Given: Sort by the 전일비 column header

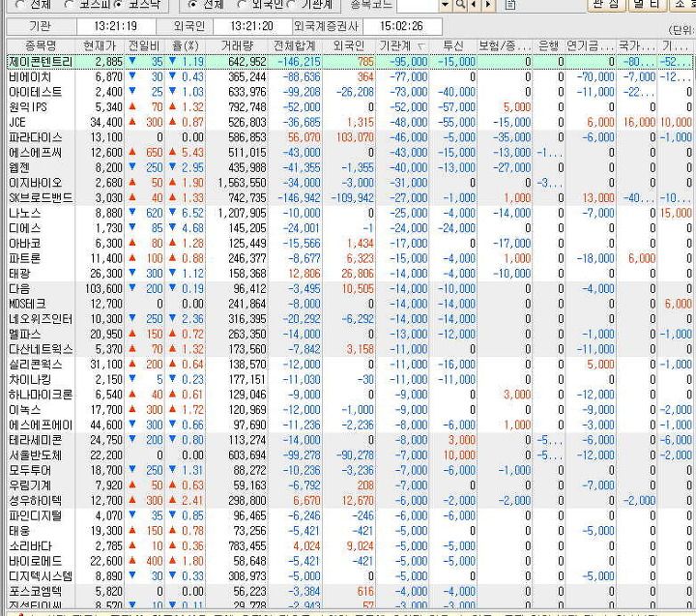Looking at the screenshot, I should point(144,45).
